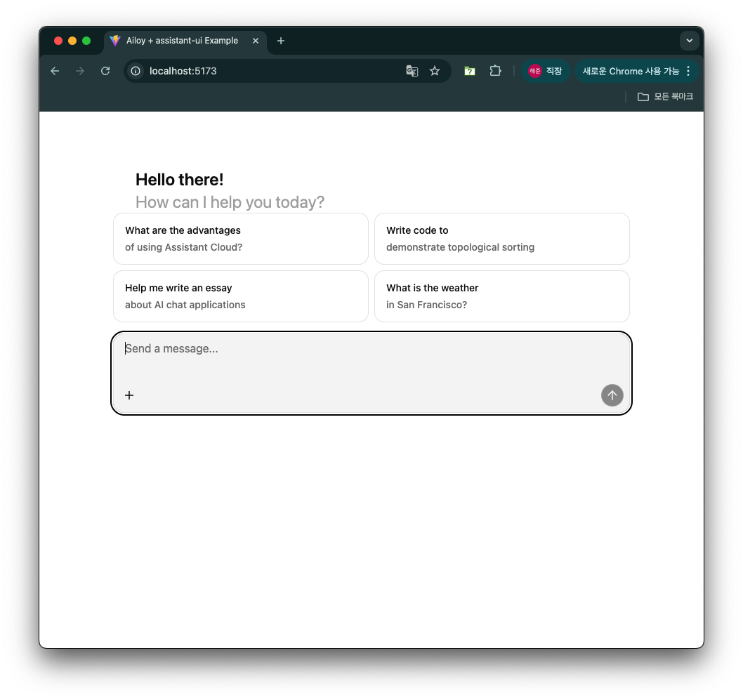Select the Ailoy + assistant-ui Example tab

click(181, 41)
